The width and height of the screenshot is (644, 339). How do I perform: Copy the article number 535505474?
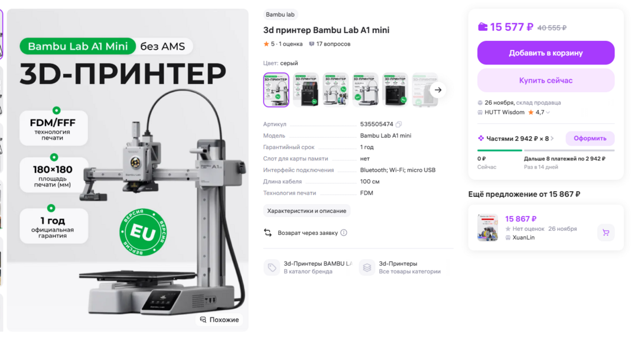(x=398, y=124)
